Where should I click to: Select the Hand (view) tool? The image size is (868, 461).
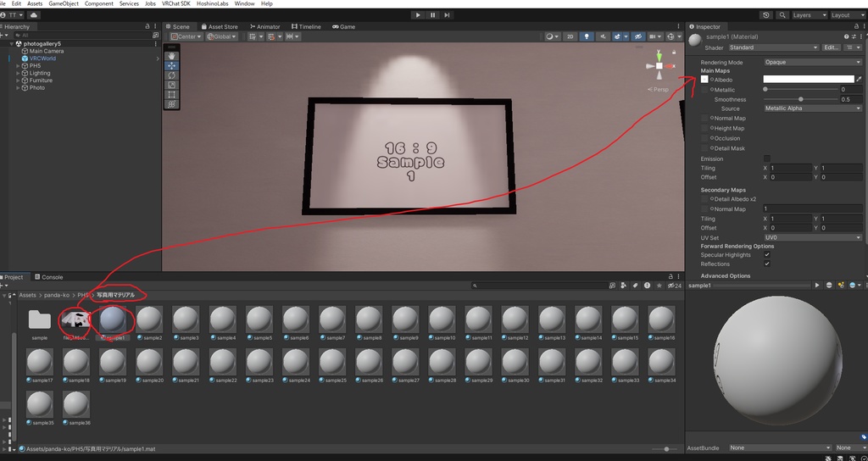click(171, 56)
